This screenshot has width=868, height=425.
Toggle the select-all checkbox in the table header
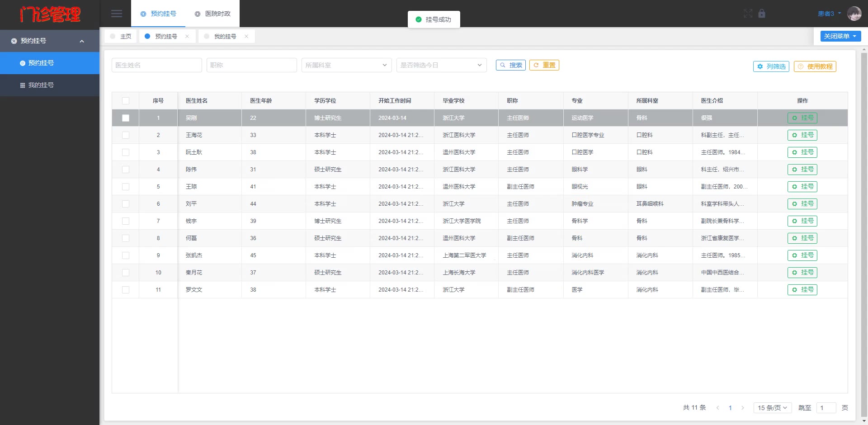click(x=126, y=101)
